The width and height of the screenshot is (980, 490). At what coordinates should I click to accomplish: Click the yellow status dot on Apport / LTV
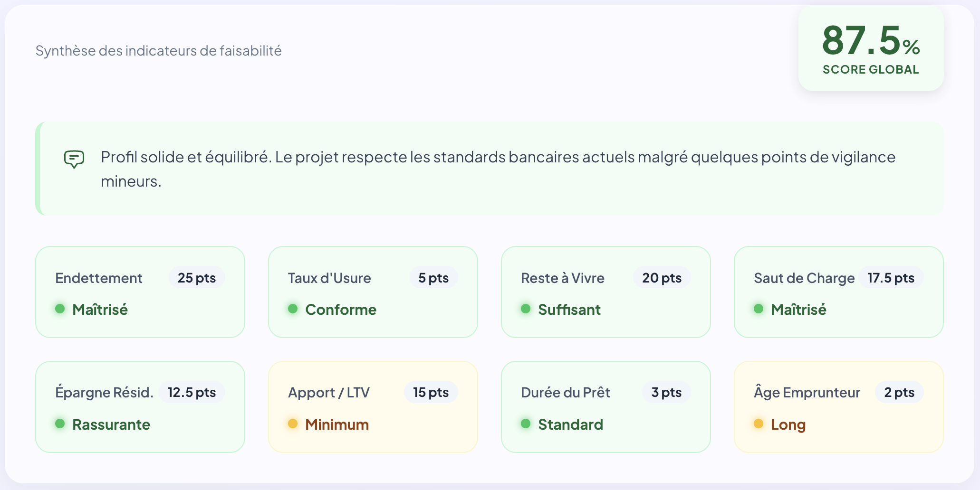coord(293,424)
